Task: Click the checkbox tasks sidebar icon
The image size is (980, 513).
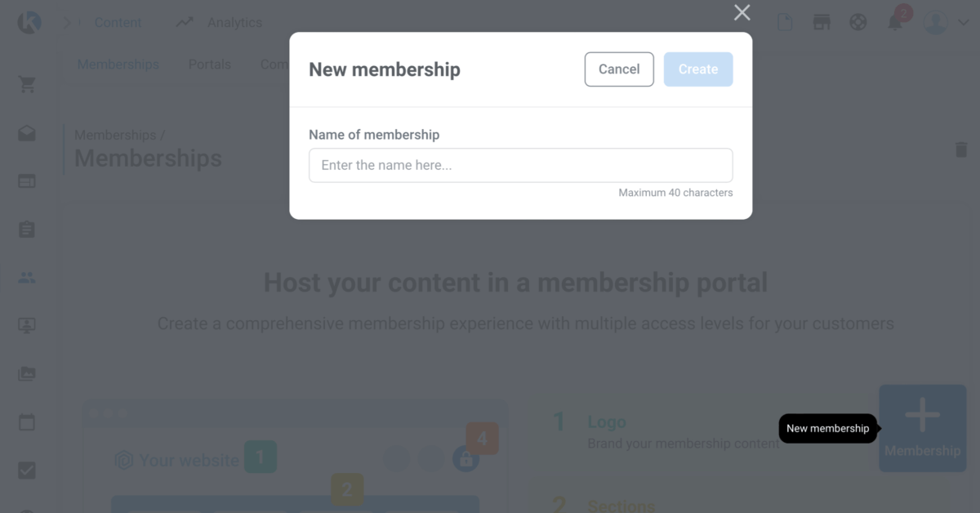Action: point(27,471)
